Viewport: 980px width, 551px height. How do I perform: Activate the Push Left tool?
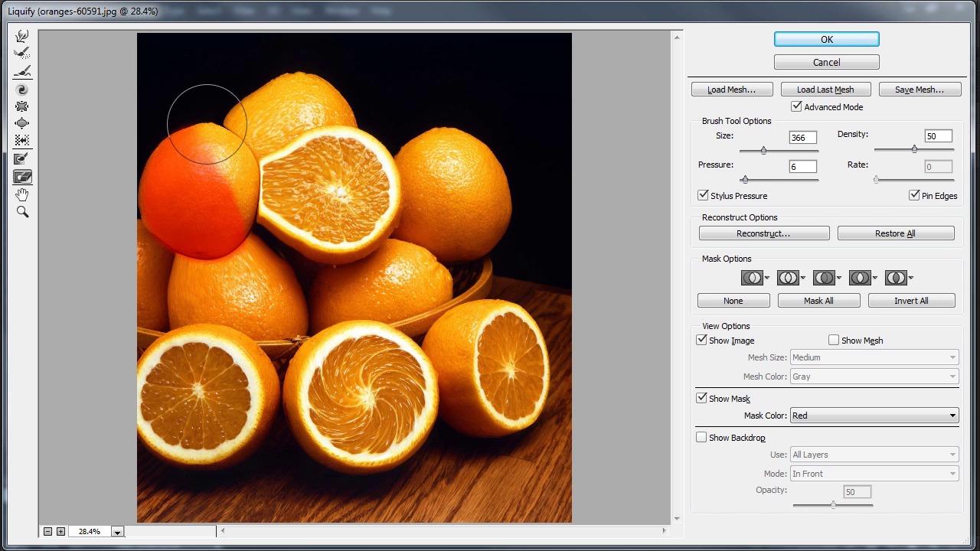click(22, 141)
